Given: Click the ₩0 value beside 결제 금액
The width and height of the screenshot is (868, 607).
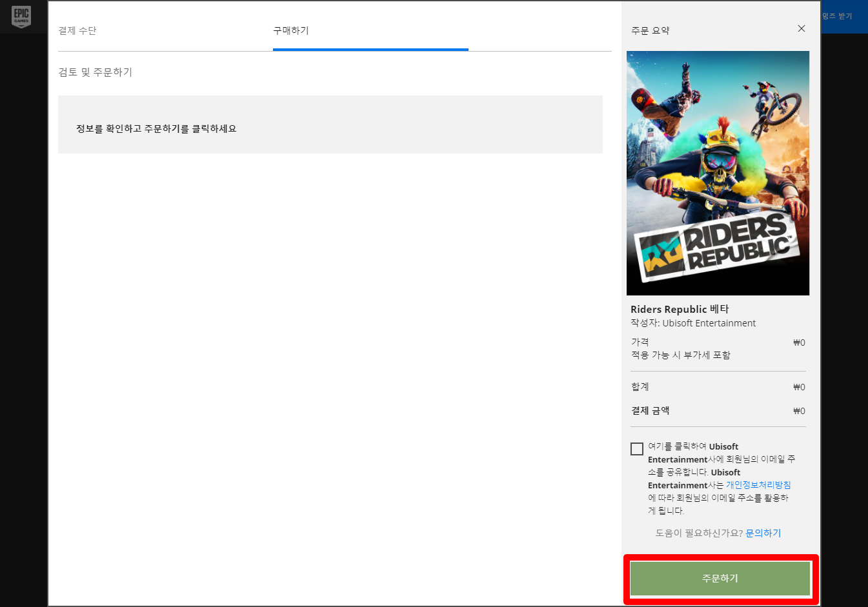Looking at the screenshot, I should 799,411.
